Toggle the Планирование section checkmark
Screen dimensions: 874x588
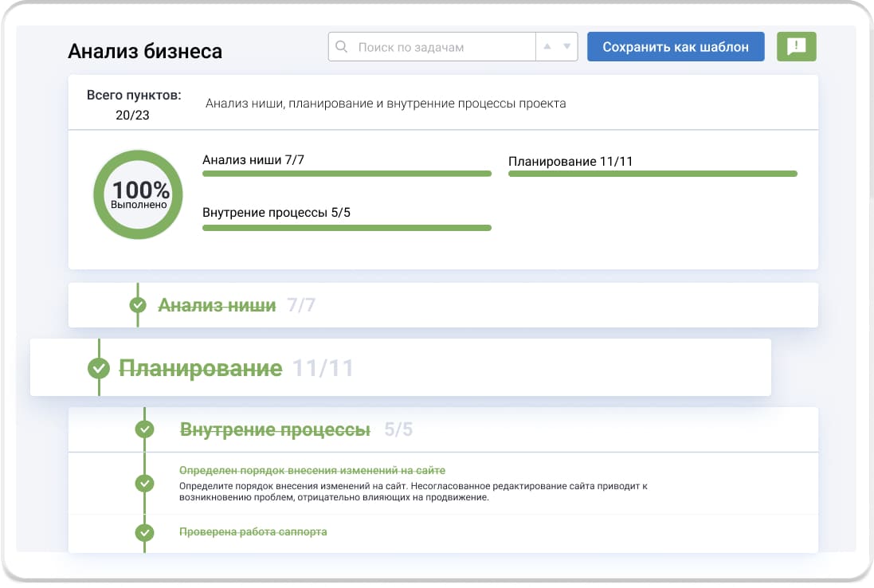pyautogui.click(x=99, y=368)
